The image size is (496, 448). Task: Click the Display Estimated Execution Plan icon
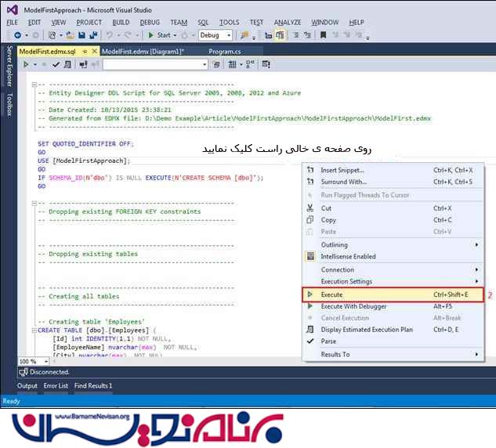(x=310, y=330)
